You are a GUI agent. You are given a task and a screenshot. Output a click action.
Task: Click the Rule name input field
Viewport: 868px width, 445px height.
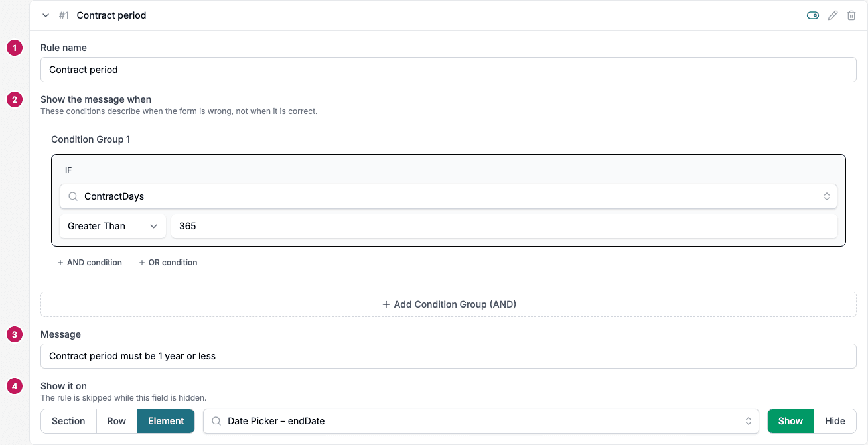tap(449, 70)
